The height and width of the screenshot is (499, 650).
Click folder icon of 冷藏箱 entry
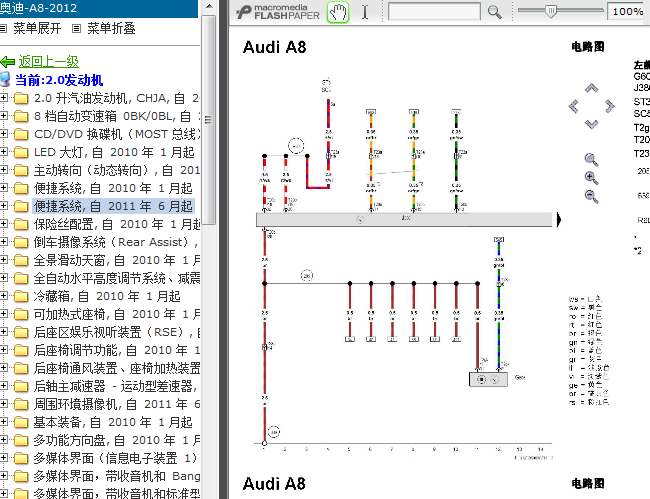(x=21, y=296)
